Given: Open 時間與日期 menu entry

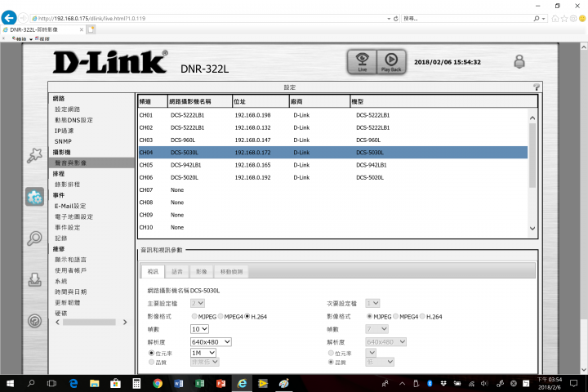Looking at the screenshot, I should point(70,292).
